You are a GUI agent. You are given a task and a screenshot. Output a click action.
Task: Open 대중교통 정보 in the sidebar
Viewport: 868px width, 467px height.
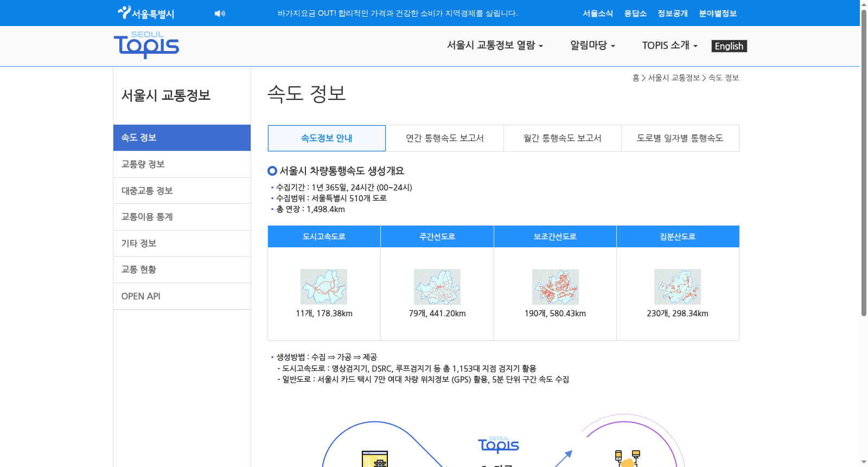(x=182, y=191)
